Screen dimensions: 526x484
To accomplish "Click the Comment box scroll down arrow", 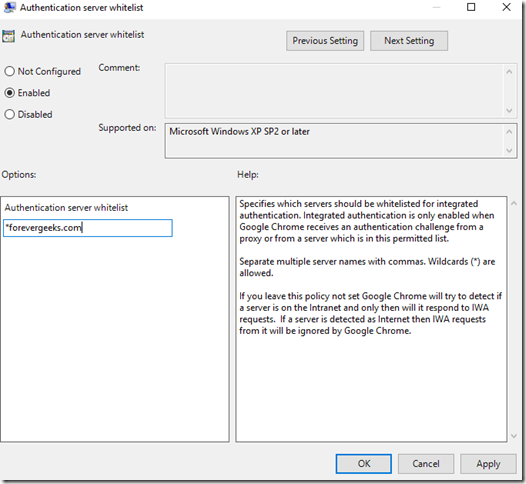I will 509,111.
